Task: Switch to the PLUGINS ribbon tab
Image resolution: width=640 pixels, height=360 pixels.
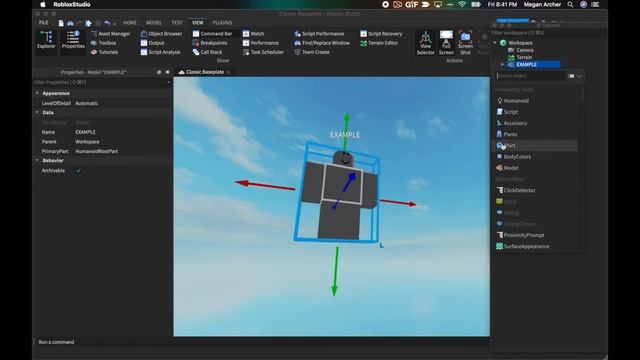Action: [x=222, y=23]
